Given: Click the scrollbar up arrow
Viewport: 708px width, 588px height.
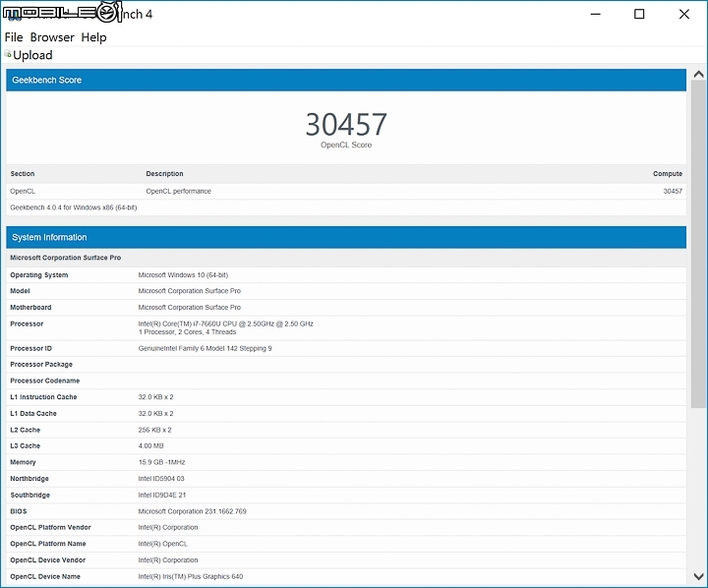Looking at the screenshot, I should (698, 74).
